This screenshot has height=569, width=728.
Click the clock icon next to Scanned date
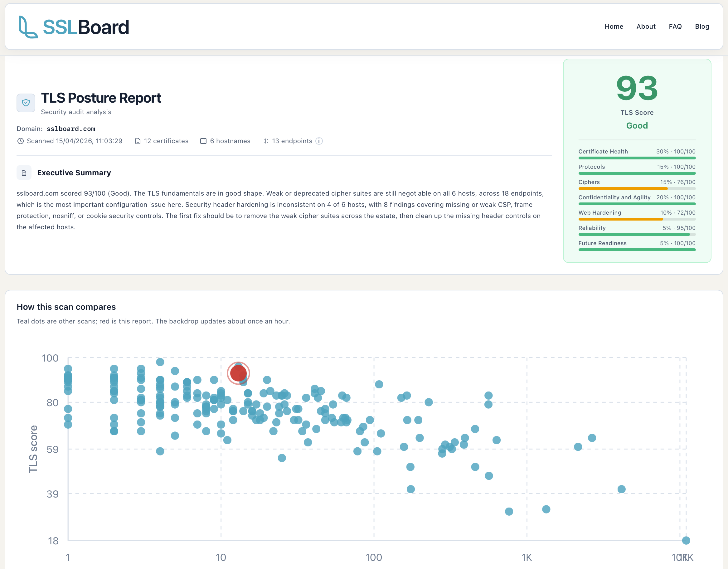coord(20,141)
